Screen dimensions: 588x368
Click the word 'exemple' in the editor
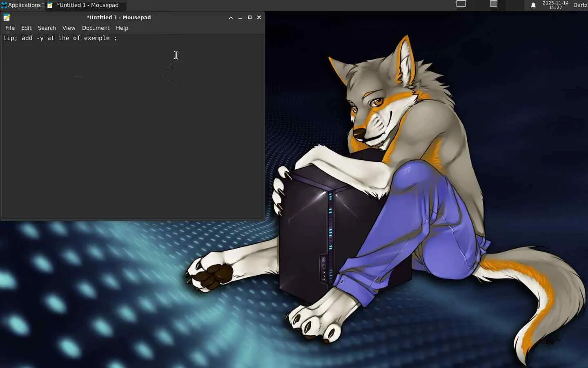pos(97,38)
